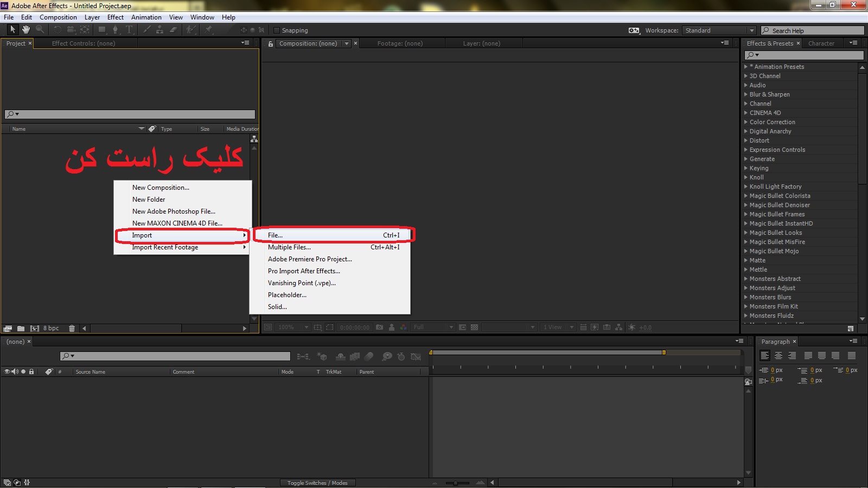This screenshot has height=488, width=868.
Task: Select the Selection arrow tool
Action: click(12, 30)
